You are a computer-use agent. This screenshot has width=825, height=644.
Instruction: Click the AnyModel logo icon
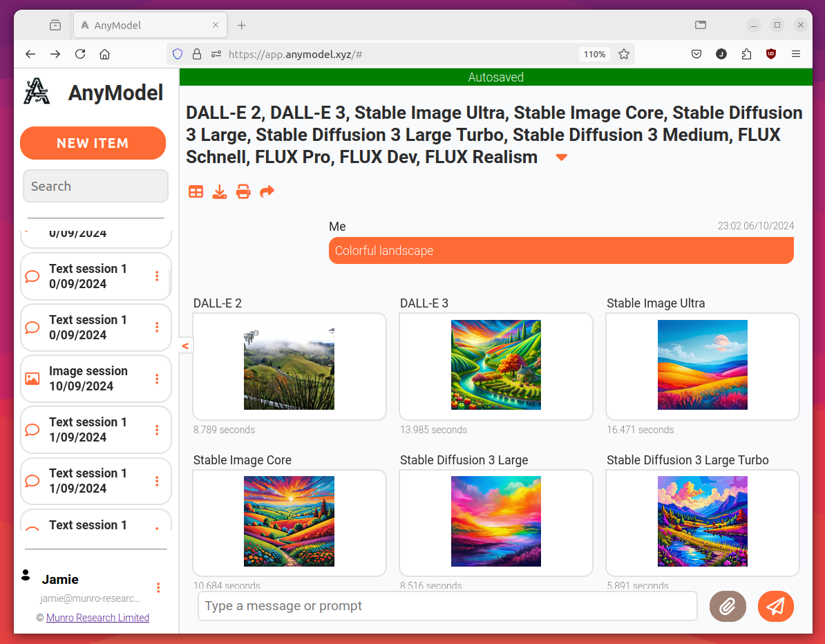[x=37, y=91]
